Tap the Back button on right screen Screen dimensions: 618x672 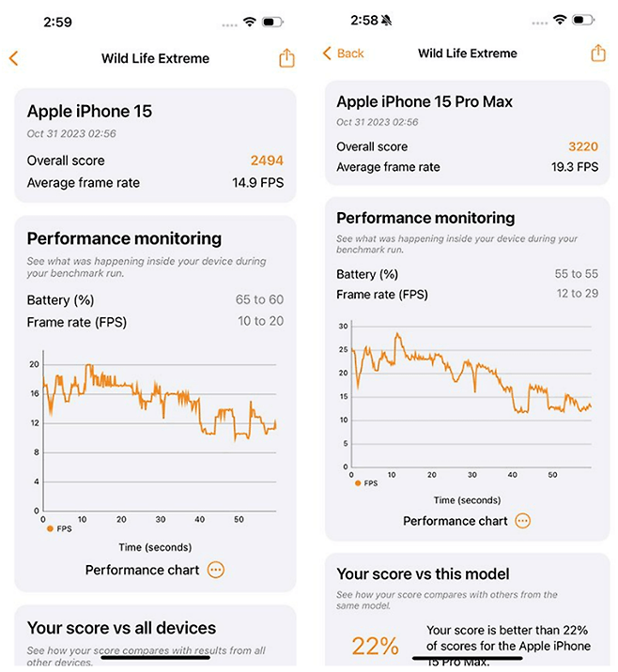[343, 53]
